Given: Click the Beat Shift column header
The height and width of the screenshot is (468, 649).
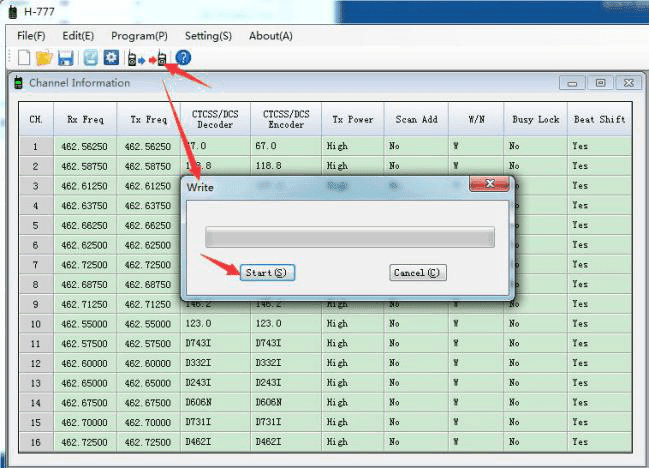Looking at the screenshot, I should pos(599,120).
